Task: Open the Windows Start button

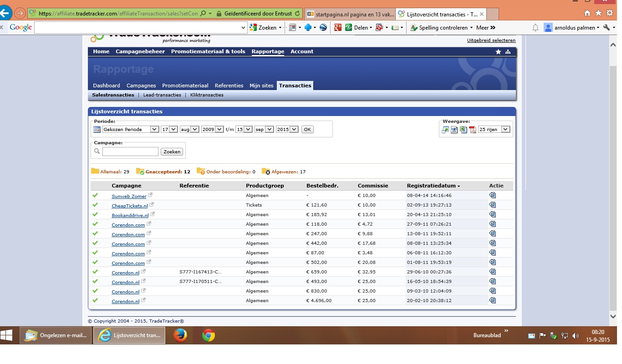Action: (7, 336)
